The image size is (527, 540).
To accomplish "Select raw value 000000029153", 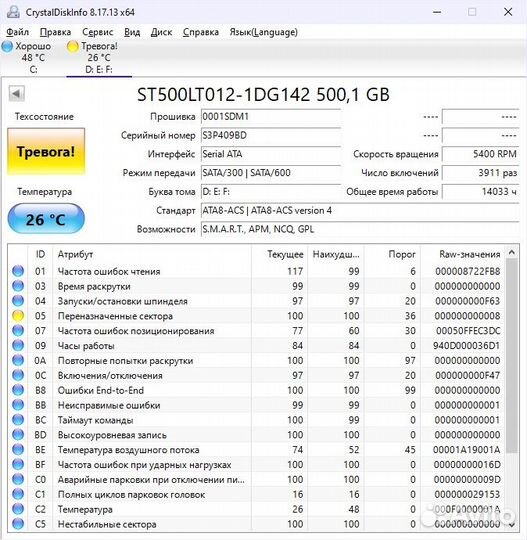I will click(x=467, y=495).
